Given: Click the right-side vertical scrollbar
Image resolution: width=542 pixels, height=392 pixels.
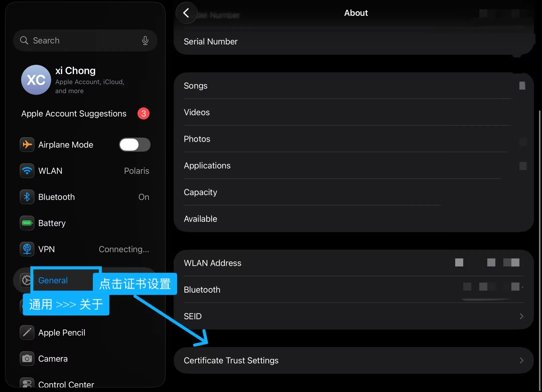Looking at the screenshot, I should coord(540,251).
